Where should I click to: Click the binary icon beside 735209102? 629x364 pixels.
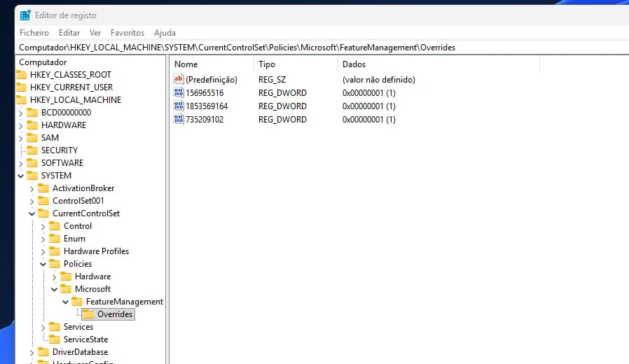click(x=178, y=120)
